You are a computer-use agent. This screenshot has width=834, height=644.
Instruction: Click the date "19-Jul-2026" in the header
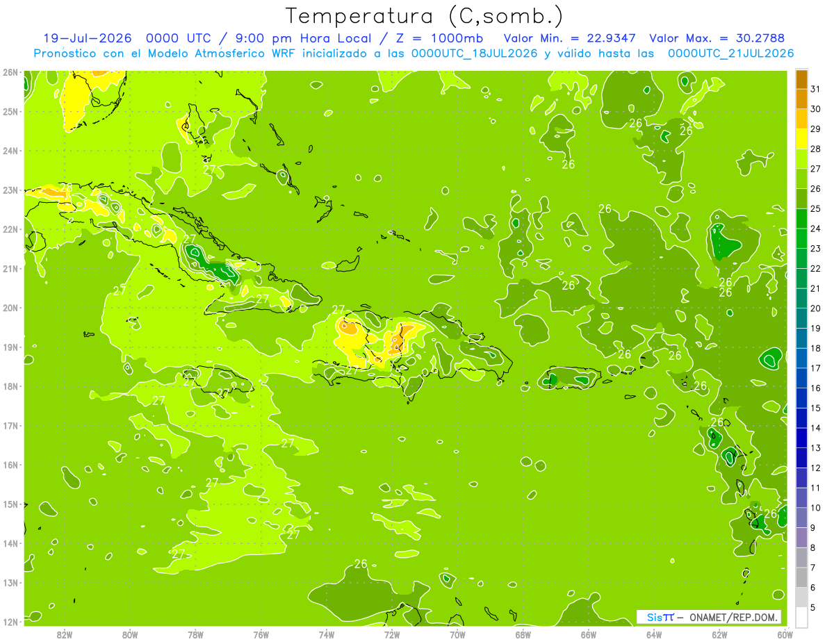(87, 38)
